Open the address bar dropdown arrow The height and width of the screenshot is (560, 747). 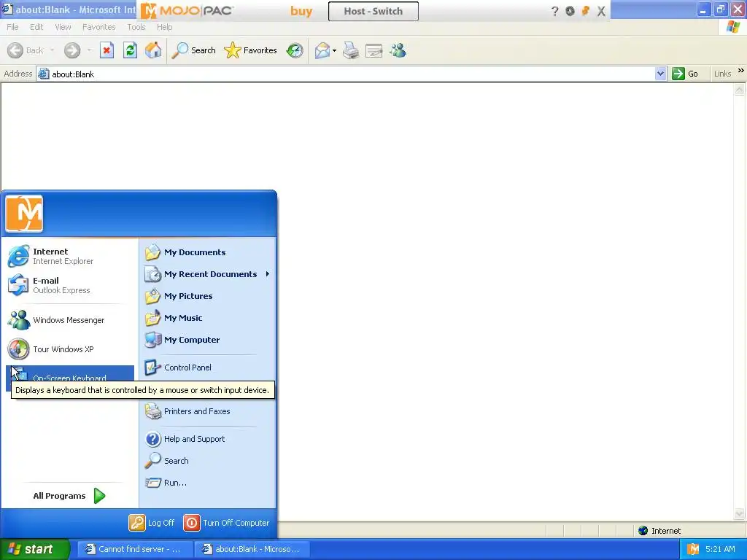(x=660, y=74)
